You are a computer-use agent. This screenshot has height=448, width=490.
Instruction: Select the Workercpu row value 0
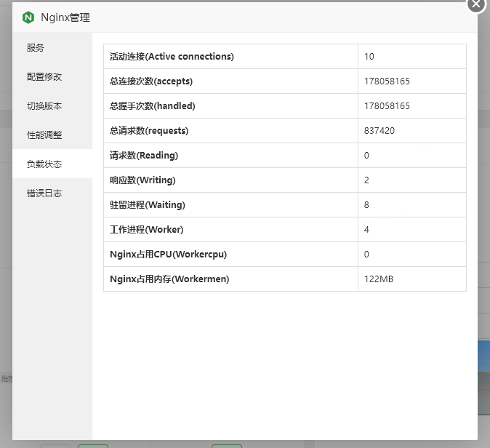(x=366, y=254)
